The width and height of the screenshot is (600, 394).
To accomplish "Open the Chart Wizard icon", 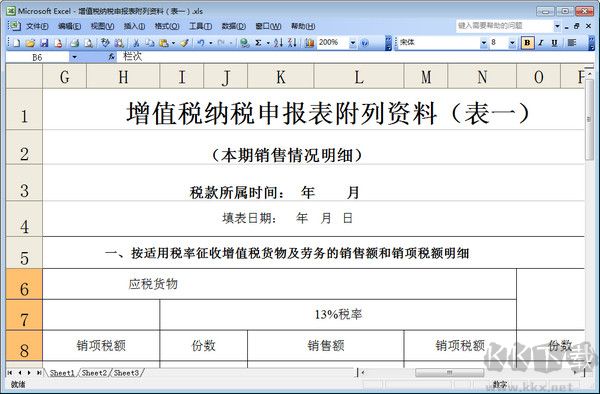I will pyautogui.click(x=309, y=43).
